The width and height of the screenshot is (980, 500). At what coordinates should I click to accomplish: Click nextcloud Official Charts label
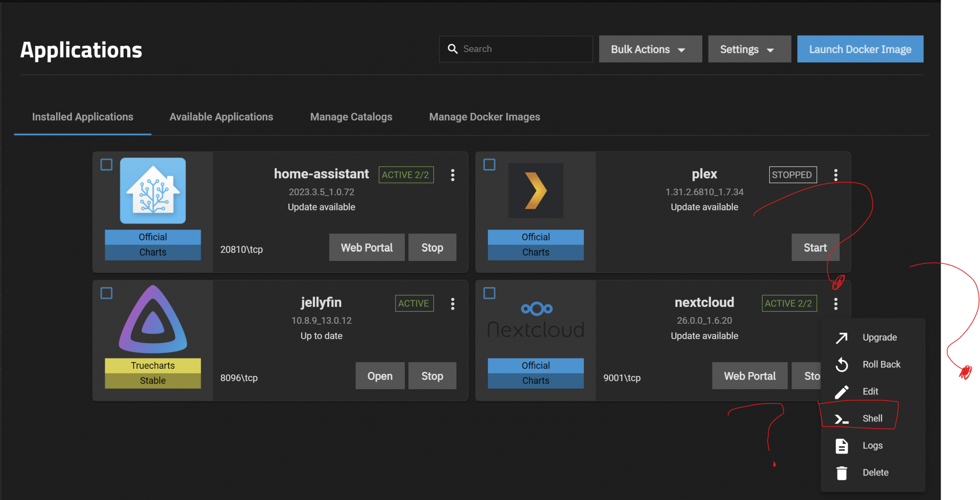coord(536,373)
